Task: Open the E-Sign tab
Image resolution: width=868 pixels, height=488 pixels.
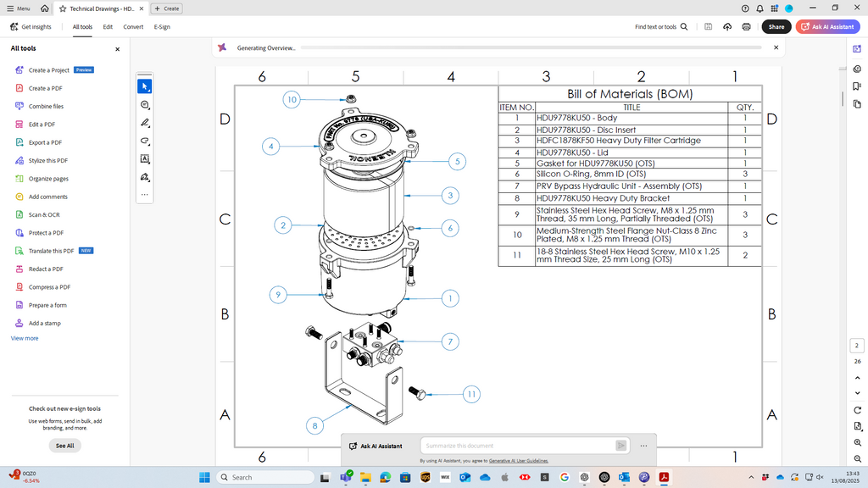Action: tap(162, 26)
